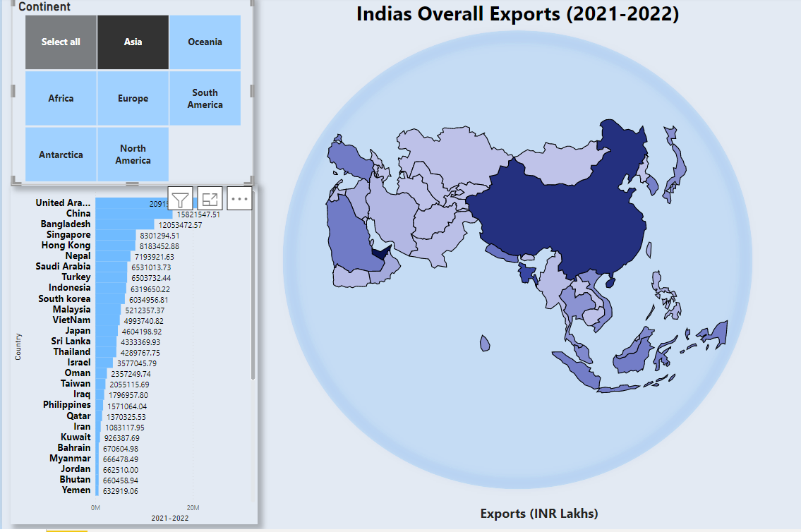
Task: Select the Singapore bar in chart
Action: (x=115, y=235)
